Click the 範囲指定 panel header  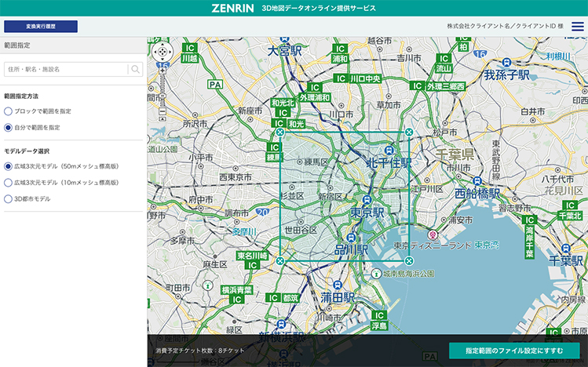[74, 45]
